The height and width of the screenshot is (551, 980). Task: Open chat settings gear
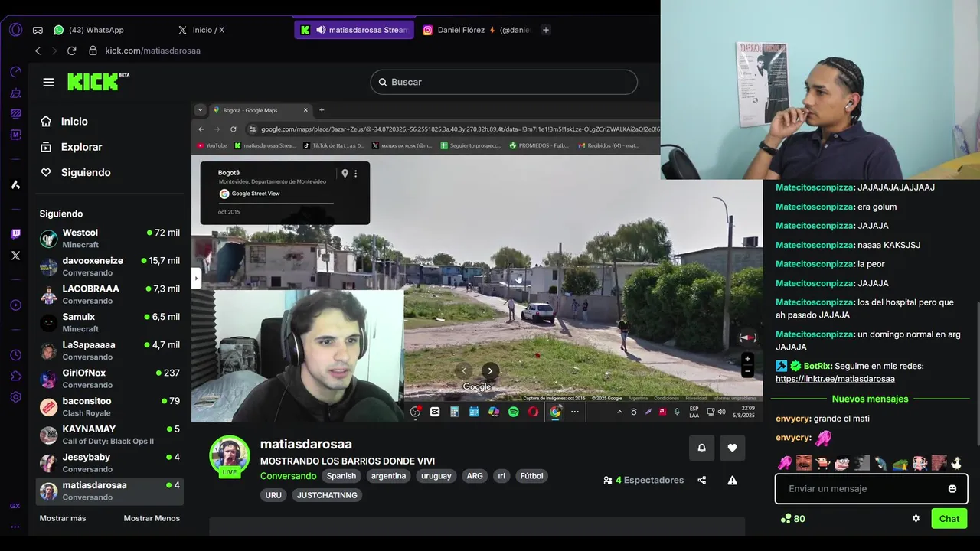point(916,519)
